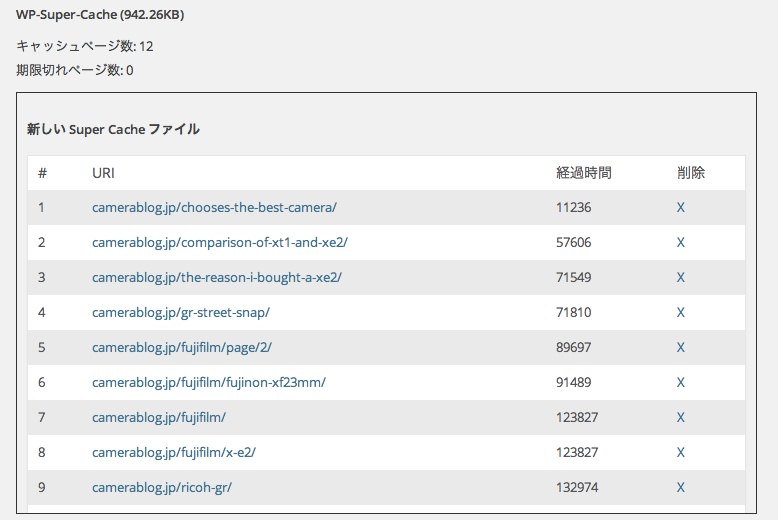Visit the-reason-i-bought-a-xe2 page link
Viewport: 778px width, 520px height.
pyautogui.click(x=217, y=277)
